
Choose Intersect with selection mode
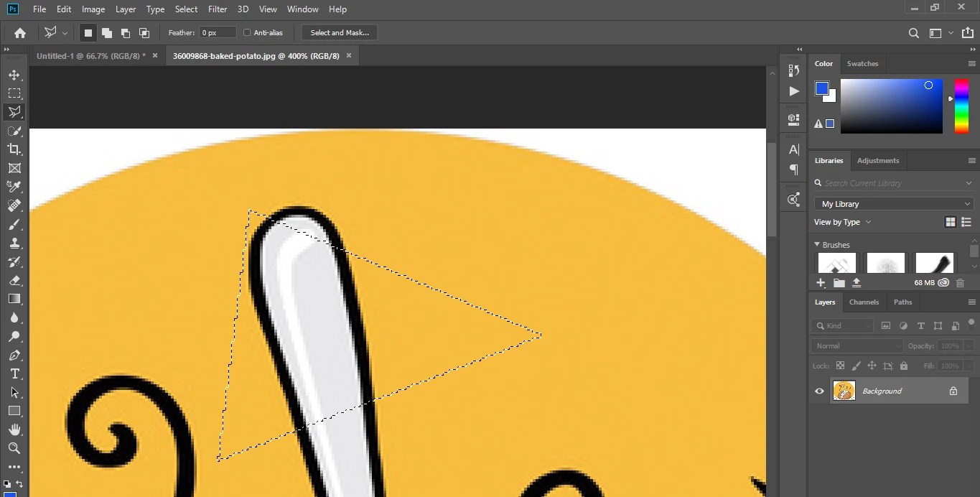[144, 32]
